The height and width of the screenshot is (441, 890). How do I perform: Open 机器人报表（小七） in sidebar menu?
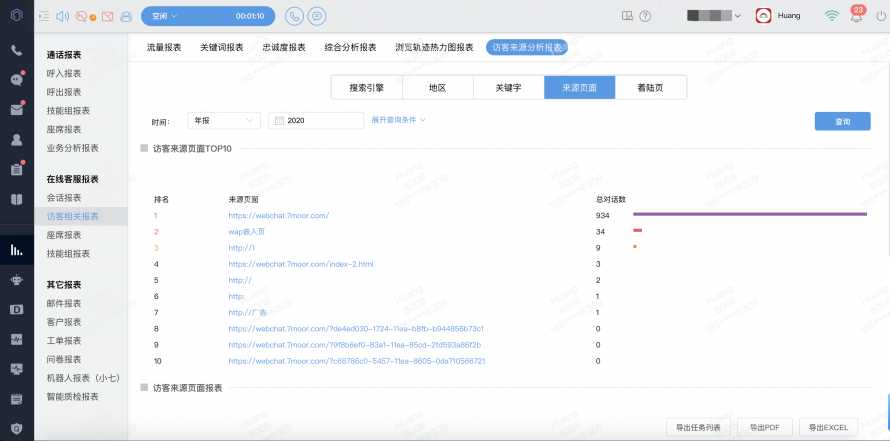(x=83, y=378)
